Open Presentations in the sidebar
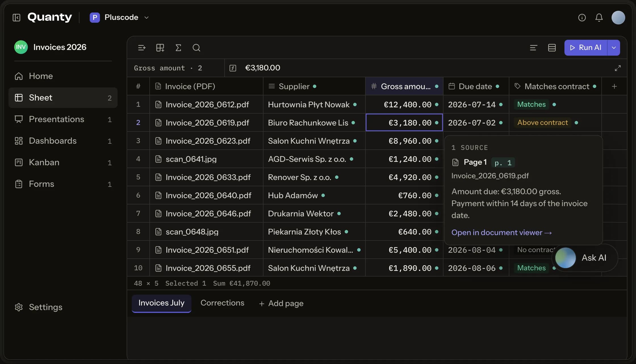This screenshot has height=364, width=636. point(63,119)
